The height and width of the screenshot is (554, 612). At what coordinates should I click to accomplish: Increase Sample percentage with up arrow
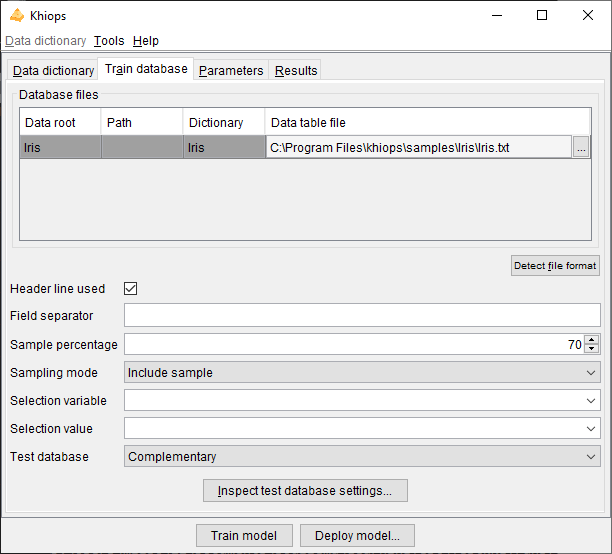pos(592,340)
